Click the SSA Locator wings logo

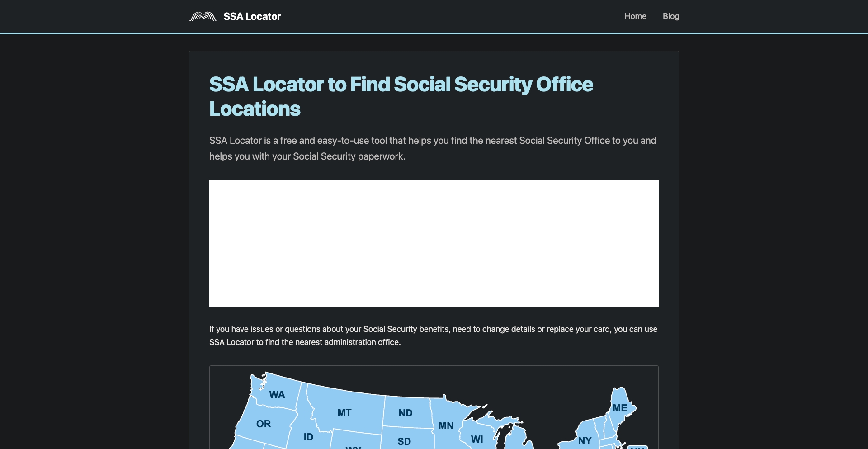click(x=203, y=16)
